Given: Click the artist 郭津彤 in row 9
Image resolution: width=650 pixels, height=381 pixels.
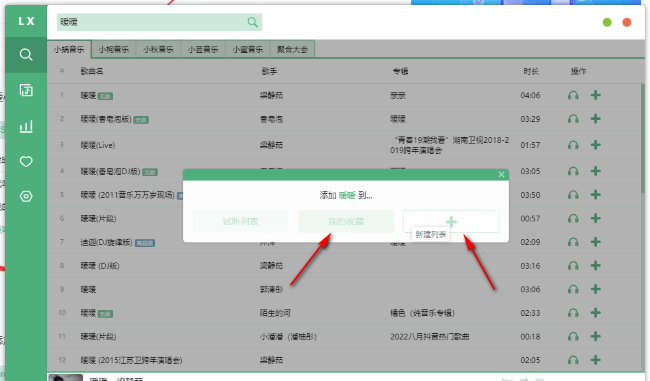Looking at the screenshot, I should (x=271, y=289).
